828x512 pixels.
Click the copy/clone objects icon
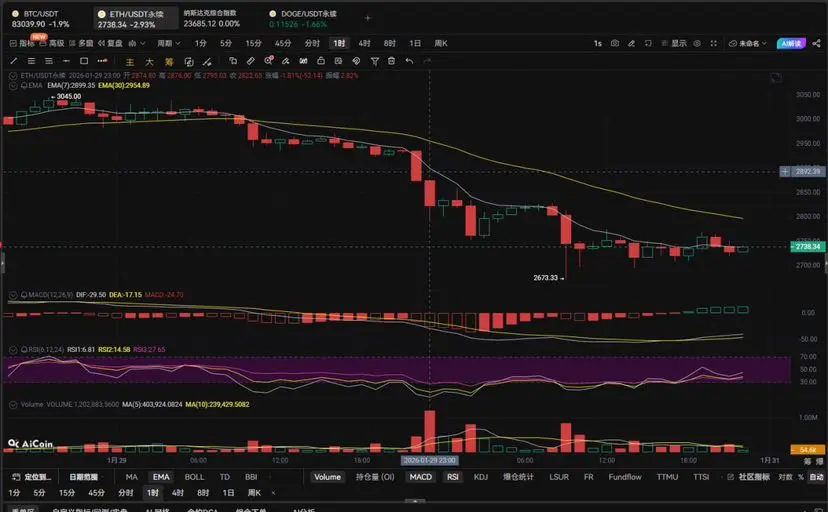click(232, 61)
